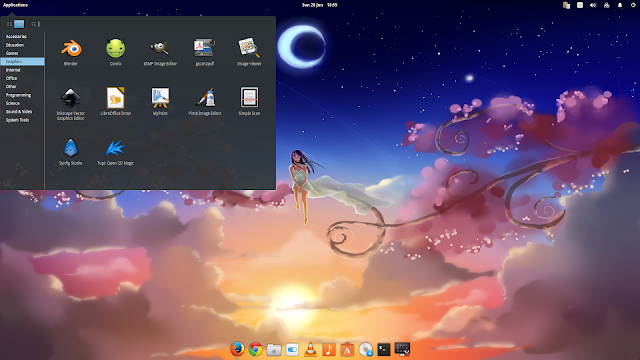Open the Software Center in dock

[347, 349]
